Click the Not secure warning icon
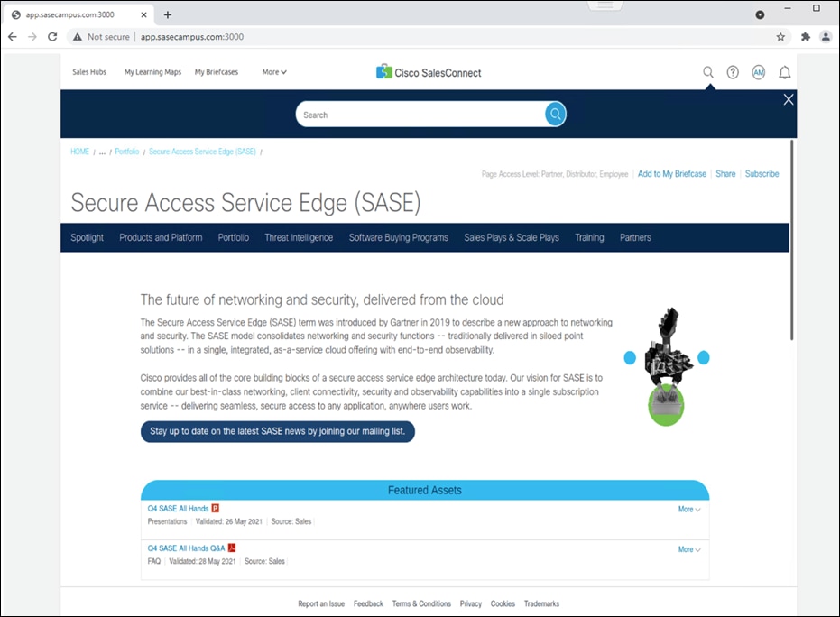The image size is (840, 617). point(78,37)
